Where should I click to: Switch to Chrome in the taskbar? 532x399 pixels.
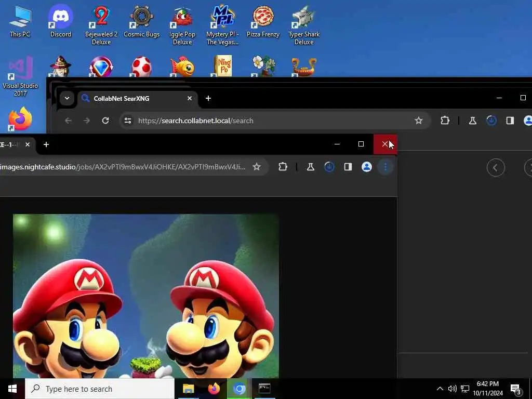click(x=239, y=389)
